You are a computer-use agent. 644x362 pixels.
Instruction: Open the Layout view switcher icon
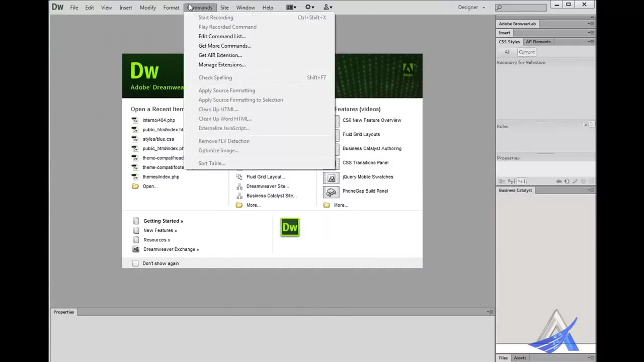(291, 8)
